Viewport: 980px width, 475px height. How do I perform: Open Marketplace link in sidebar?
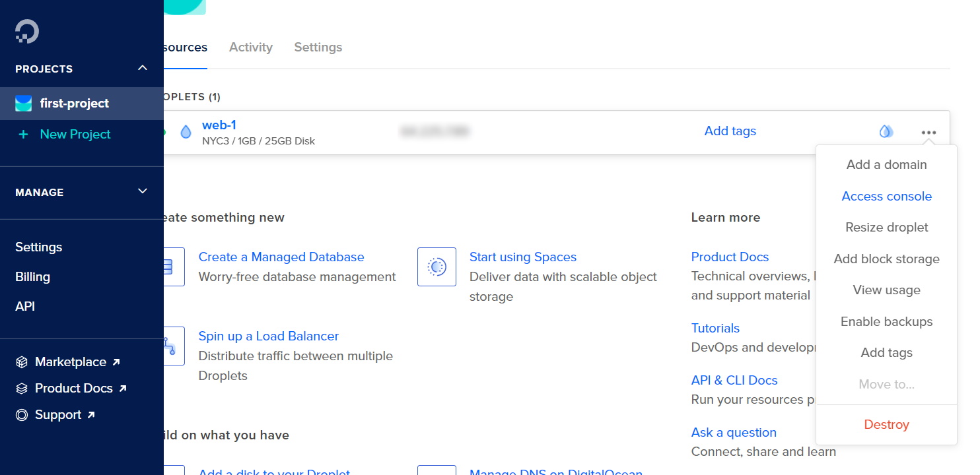(71, 362)
